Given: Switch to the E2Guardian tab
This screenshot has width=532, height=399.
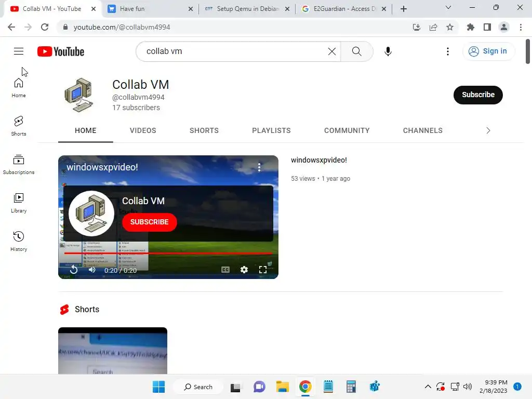Looking at the screenshot, I should [343, 9].
